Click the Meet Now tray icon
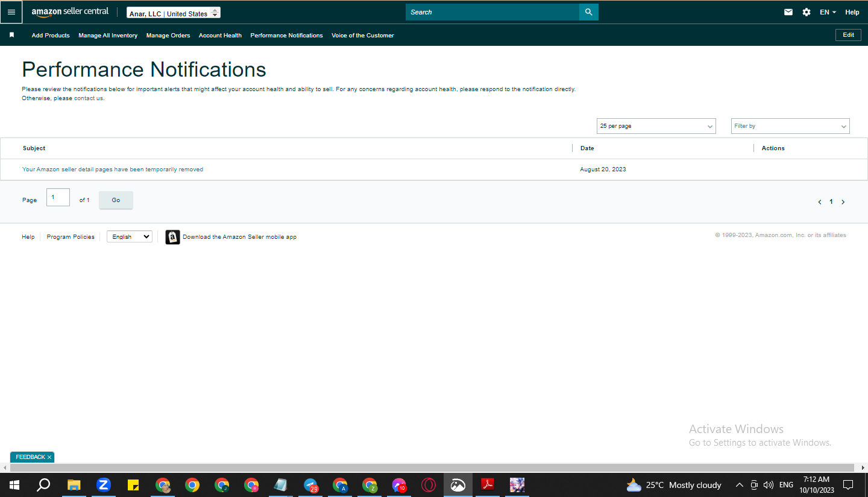The width and height of the screenshot is (868, 497). point(754,485)
